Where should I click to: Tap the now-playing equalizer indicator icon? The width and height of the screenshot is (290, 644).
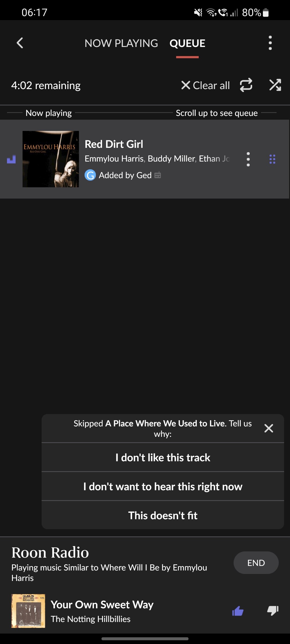pos(11,159)
